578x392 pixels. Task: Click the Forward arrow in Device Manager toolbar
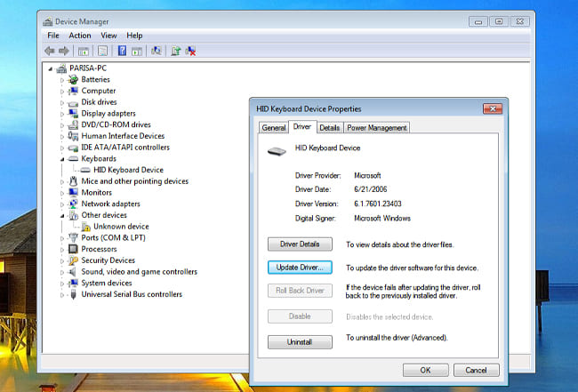pyautogui.click(x=64, y=51)
